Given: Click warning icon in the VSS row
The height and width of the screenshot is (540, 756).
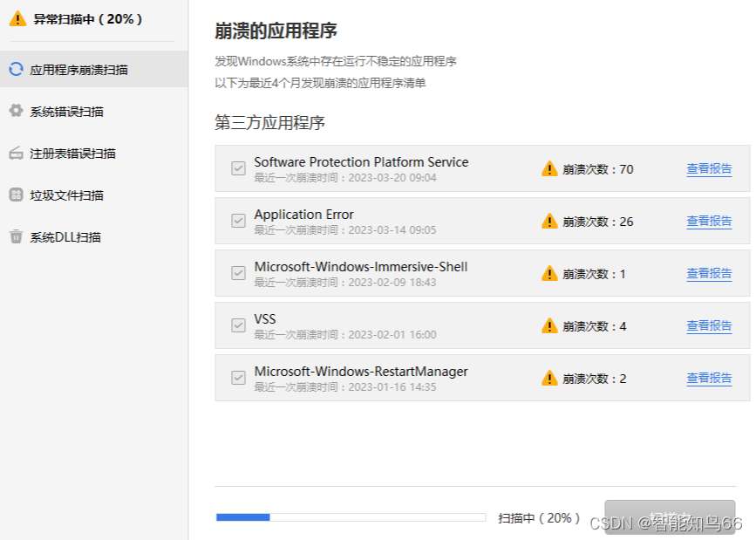Looking at the screenshot, I should [x=549, y=325].
